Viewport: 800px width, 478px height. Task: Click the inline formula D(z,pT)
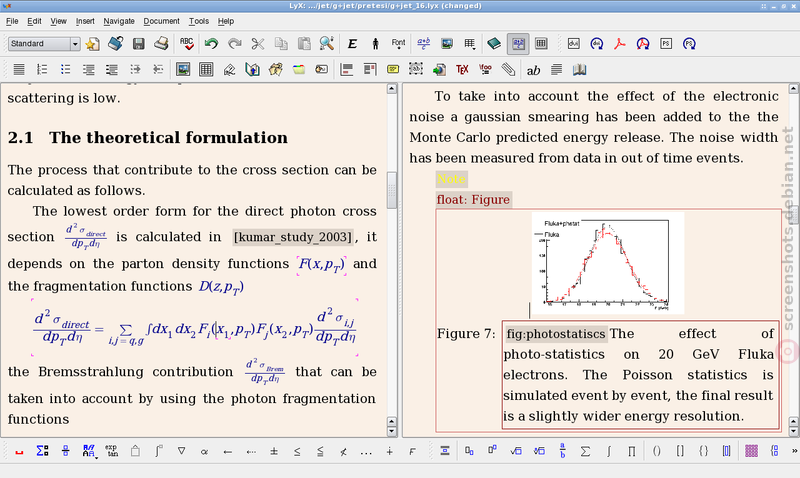click(x=221, y=287)
